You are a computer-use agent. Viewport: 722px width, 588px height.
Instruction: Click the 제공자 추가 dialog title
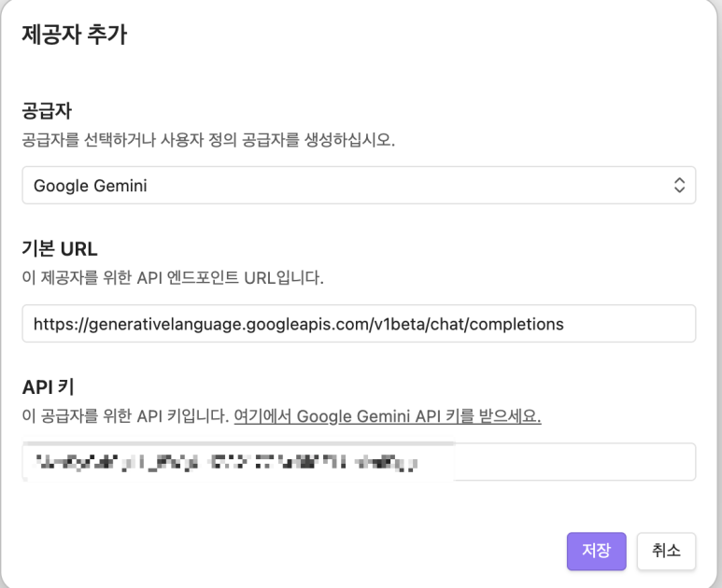click(x=74, y=36)
